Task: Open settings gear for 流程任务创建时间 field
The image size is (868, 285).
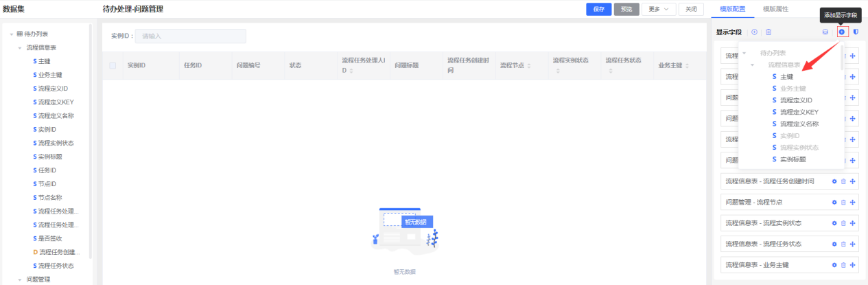Action: [x=834, y=181]
